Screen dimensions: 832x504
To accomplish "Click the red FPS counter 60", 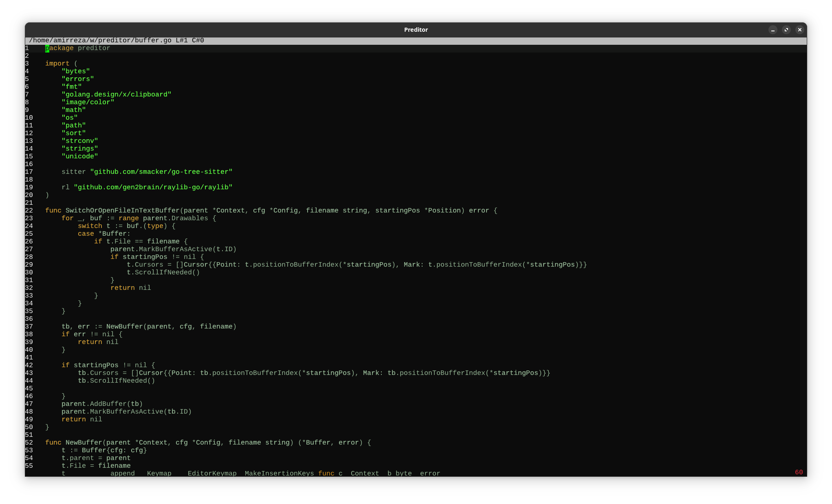I will click(799, 472).
